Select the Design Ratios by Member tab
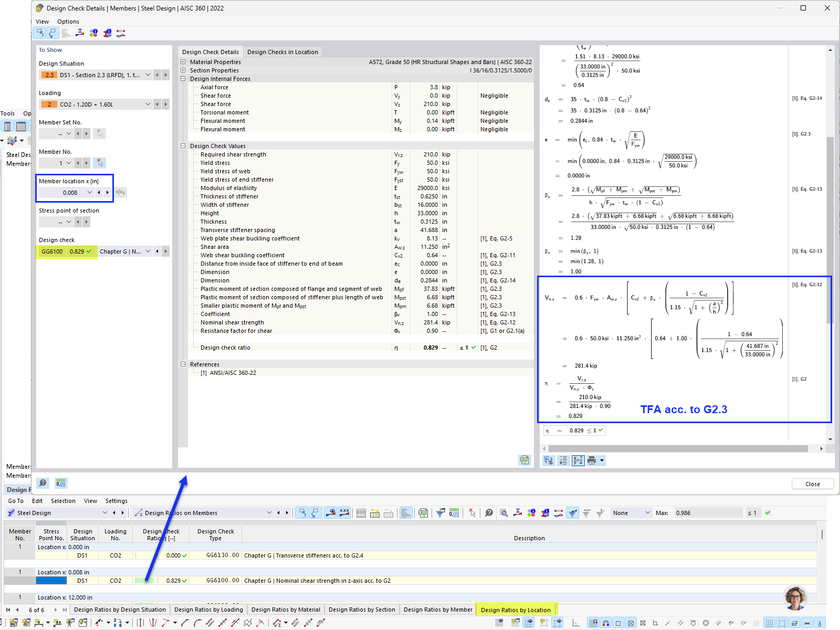Viewport: 840px width, 630px height. pyautogui.click(x=438, y=610)
